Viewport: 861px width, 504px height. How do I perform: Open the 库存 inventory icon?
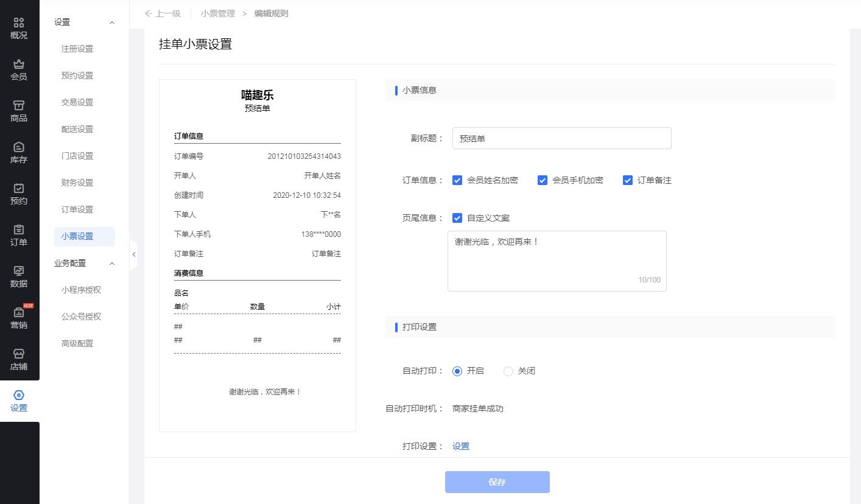(x=19, y=147)
